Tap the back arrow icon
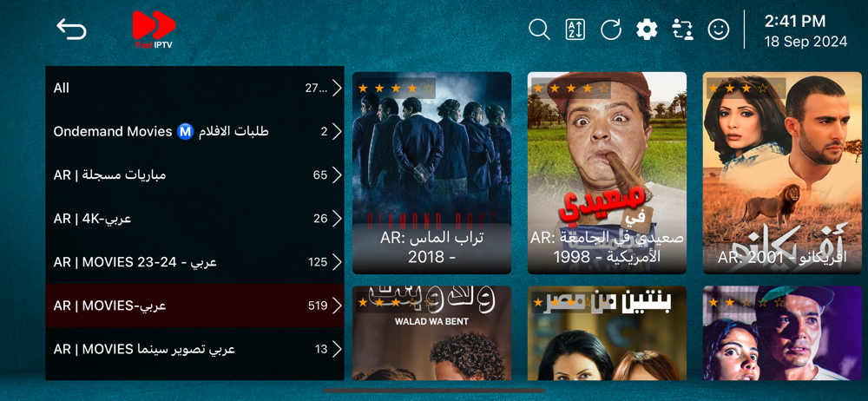 pyautogui.click(x=71, y=29)
